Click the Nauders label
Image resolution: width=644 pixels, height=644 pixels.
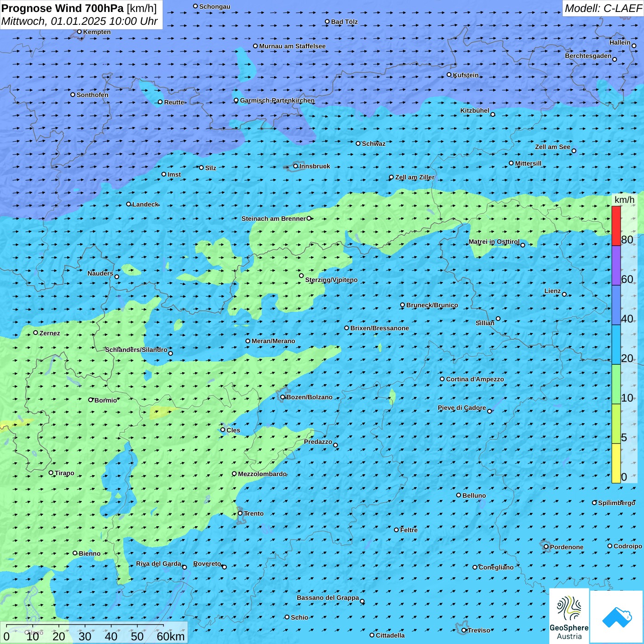100,273
